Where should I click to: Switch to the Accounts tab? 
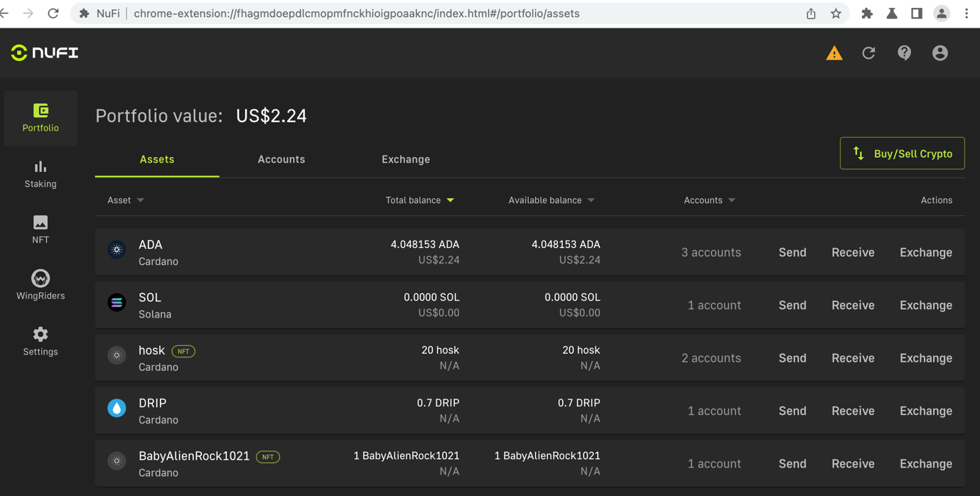281,159
